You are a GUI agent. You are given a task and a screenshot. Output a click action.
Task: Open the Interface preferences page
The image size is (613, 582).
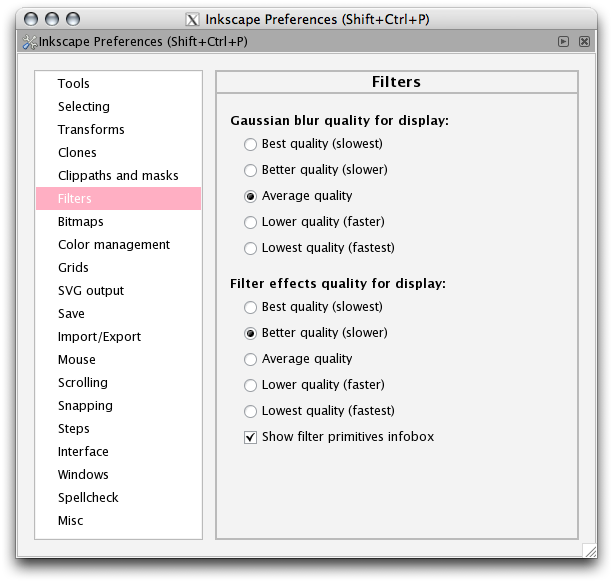pyautogui.click(x=118, y=452)
